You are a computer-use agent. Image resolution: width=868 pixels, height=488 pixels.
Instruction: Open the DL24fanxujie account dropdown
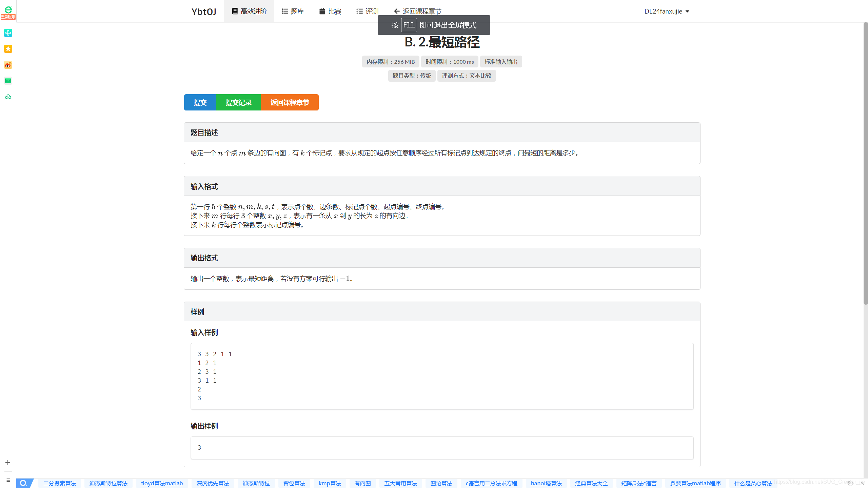tap(666, 11)
